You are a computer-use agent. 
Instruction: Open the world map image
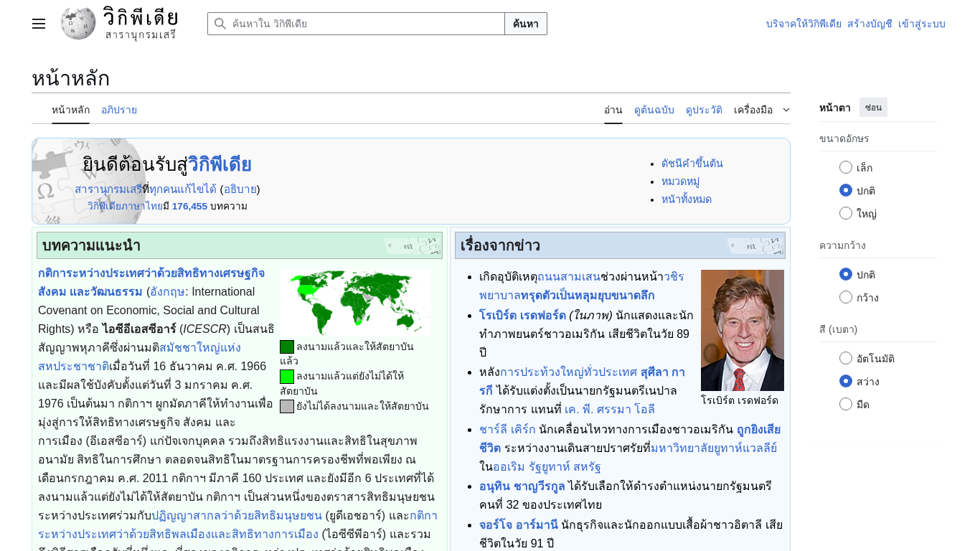click(x=355, y=303)
